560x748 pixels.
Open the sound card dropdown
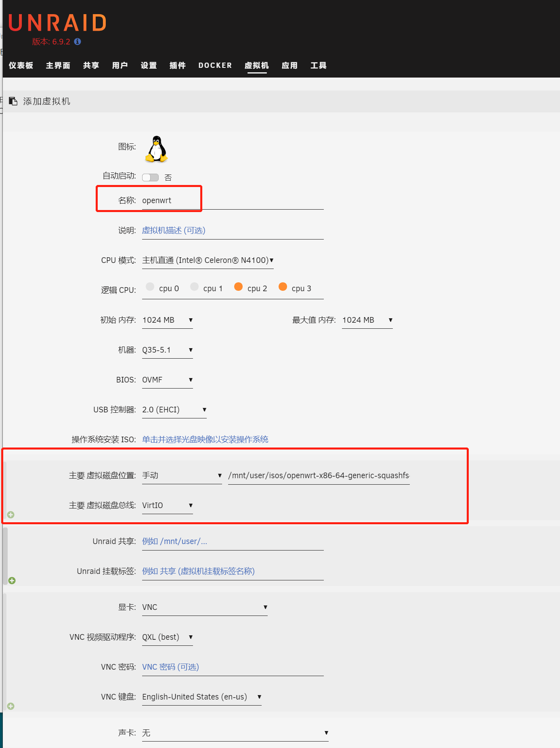tap(235, 733)
